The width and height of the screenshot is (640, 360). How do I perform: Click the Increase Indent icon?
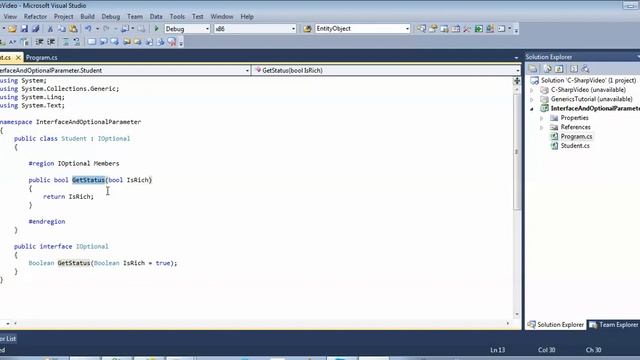51,42
